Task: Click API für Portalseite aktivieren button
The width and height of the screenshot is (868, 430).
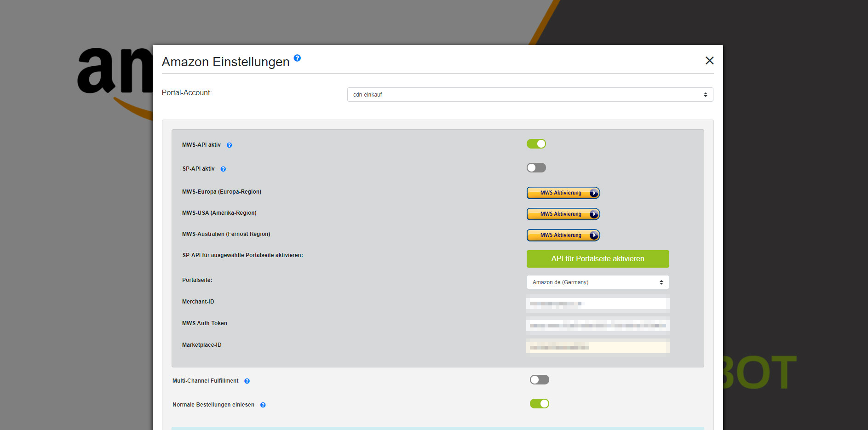Action: 598,259
